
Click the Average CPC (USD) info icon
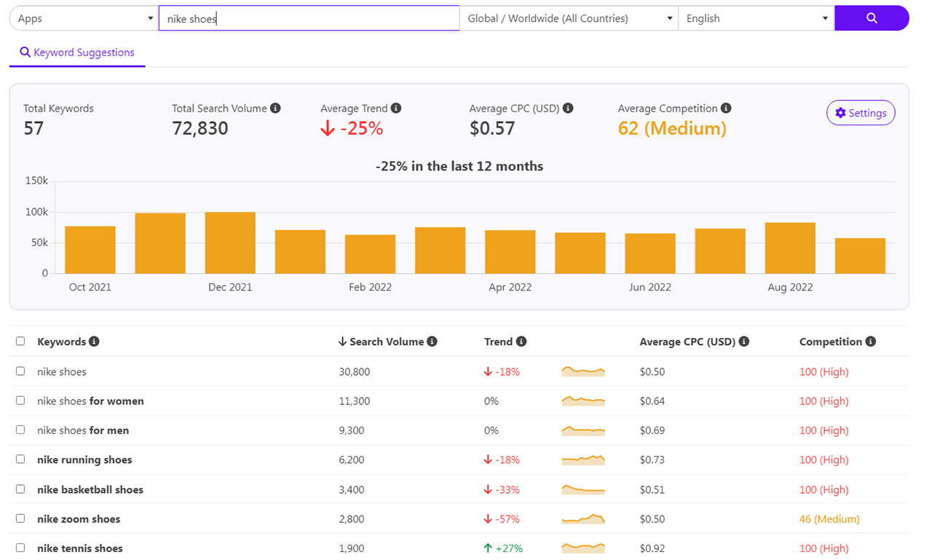[743, 341]
